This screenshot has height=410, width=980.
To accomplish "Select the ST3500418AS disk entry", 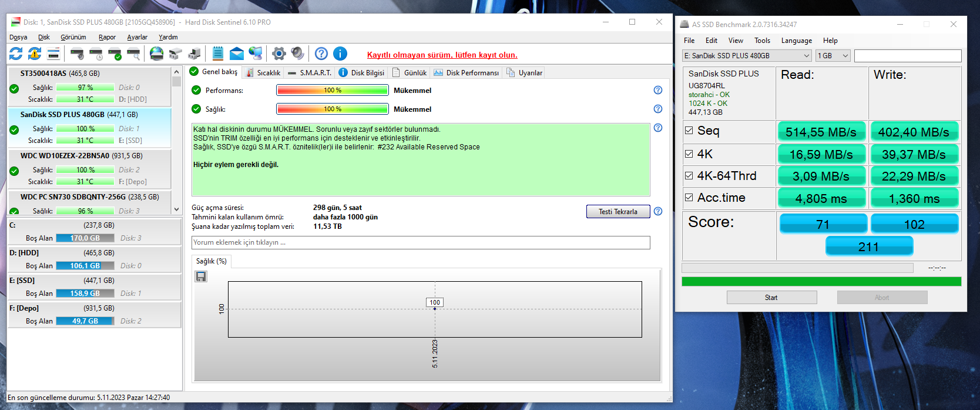I will pyautogui.click(x=89, y=86).
